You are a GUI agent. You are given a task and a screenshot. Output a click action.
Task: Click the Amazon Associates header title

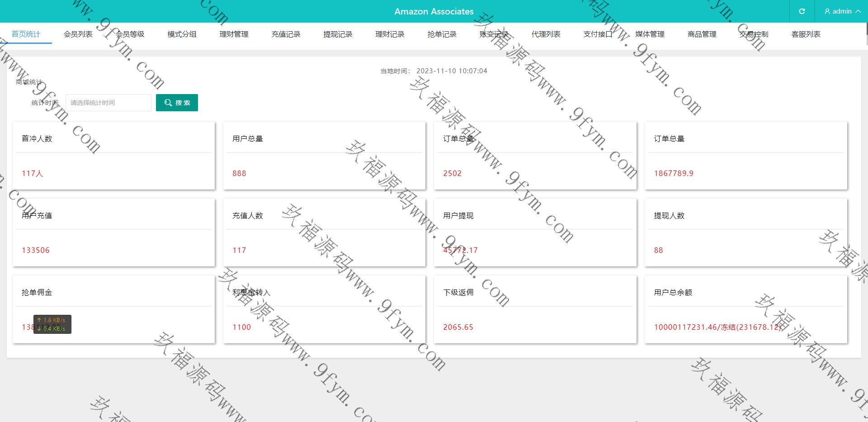coord(434,11)
